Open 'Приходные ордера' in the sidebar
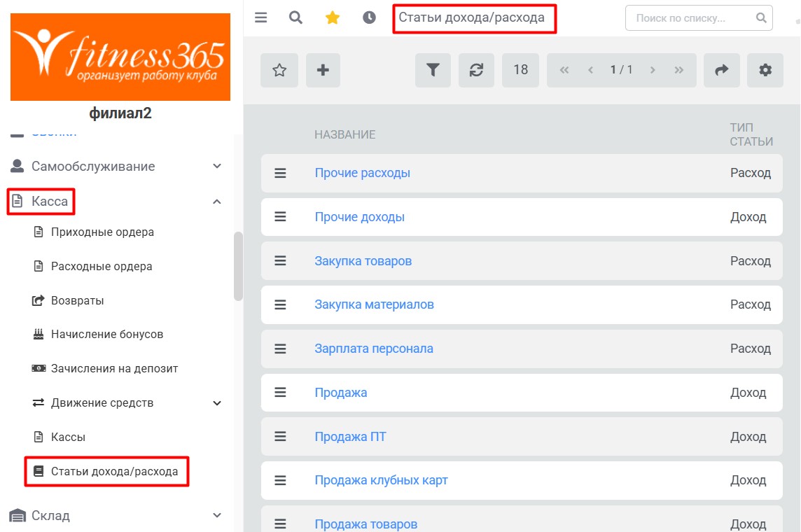Screen dimensions: 801x532 pos(102,232)
